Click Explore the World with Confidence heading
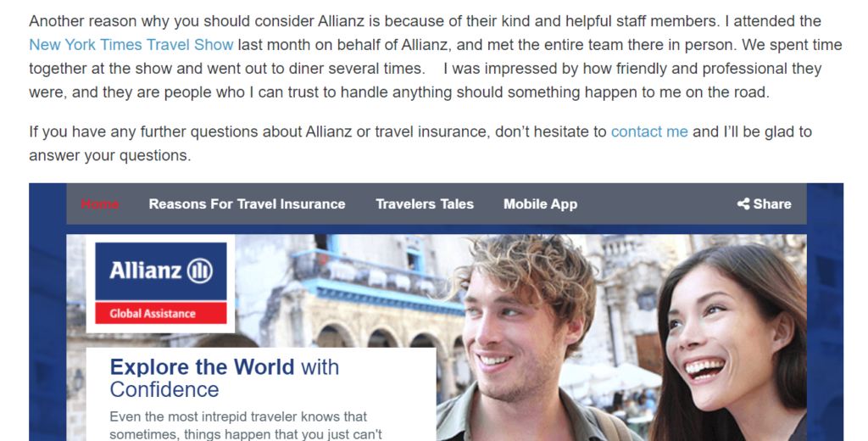The image size is (868, 441). (x=224, y=378)
